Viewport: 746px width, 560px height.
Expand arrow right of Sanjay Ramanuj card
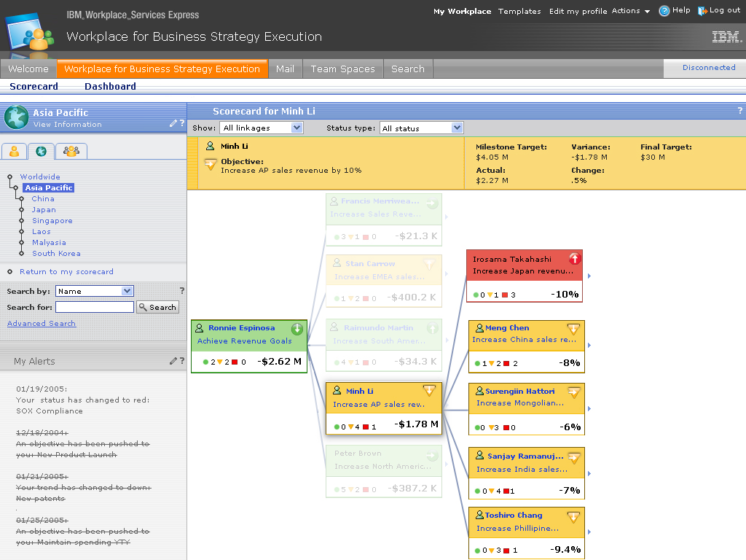coord(589,473)
